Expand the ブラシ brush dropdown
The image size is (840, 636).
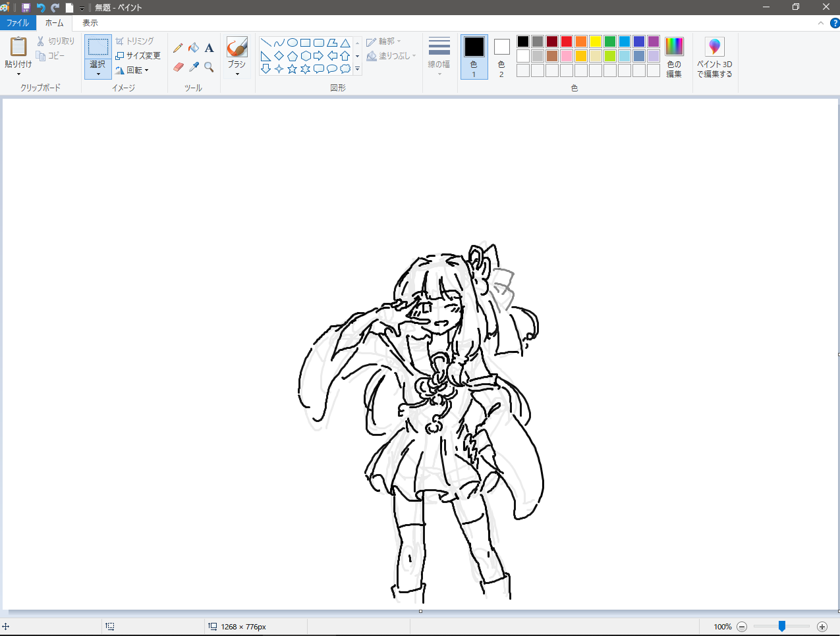click(237, 70)
